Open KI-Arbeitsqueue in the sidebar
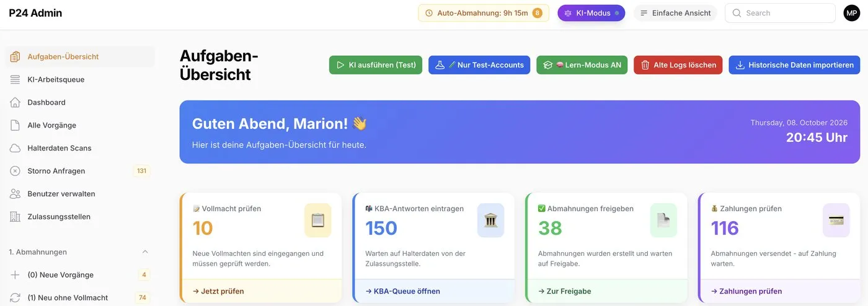The width and height of the screenshot is (868, 306). (79, 79)
